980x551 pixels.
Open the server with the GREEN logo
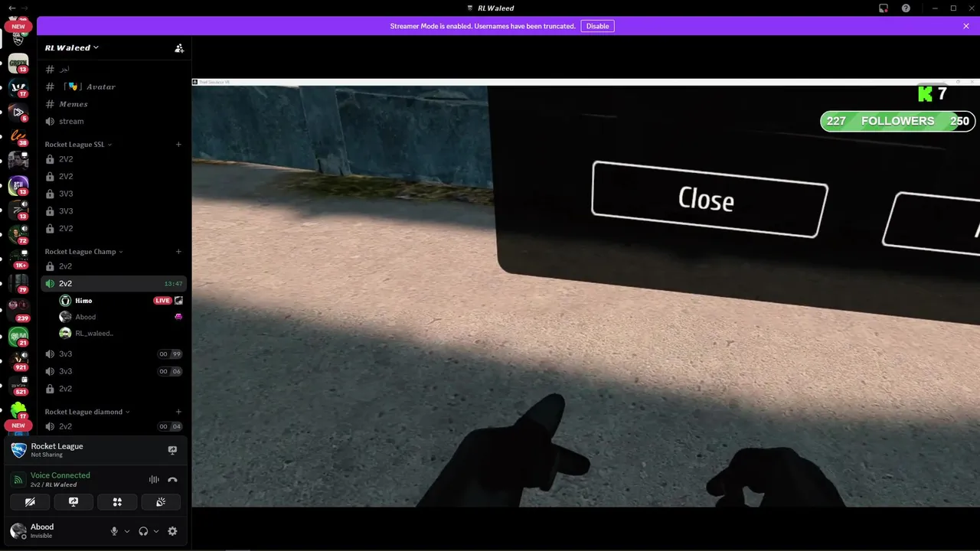click(18, 62)
